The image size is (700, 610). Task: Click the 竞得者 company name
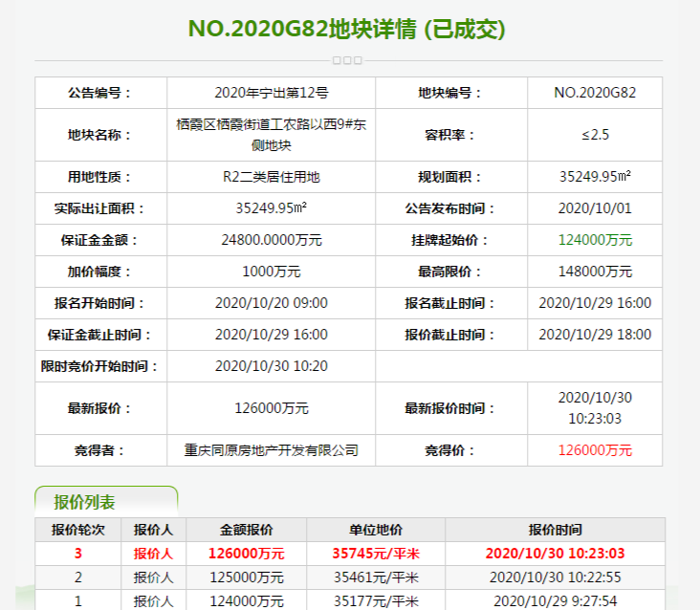point(271,449)
